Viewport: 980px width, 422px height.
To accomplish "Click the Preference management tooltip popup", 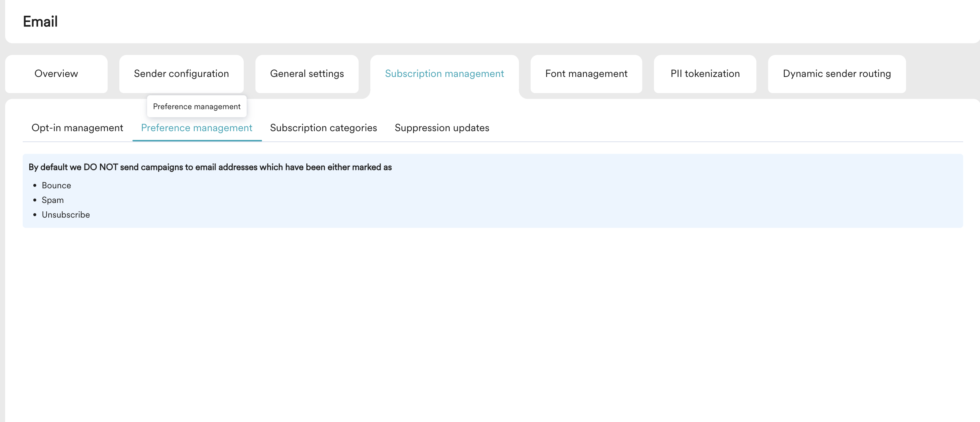I will pos(197,107).
